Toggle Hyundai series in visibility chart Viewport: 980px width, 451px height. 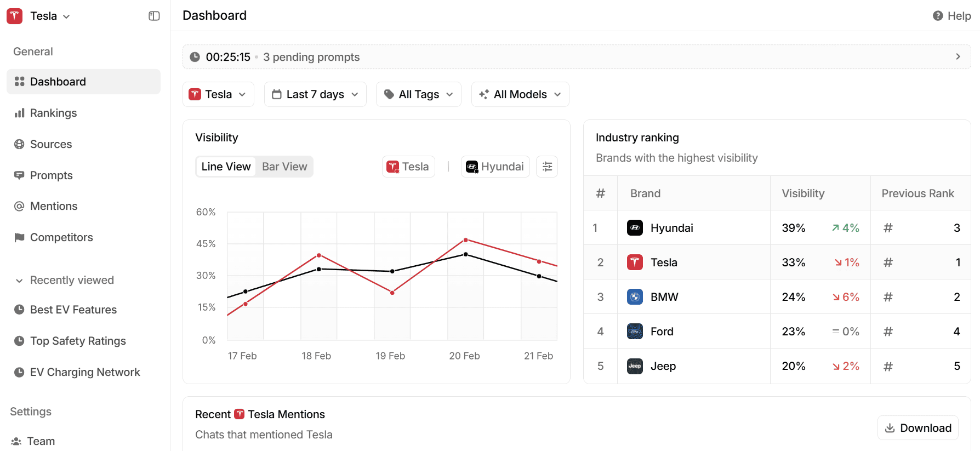click(495, 167)
